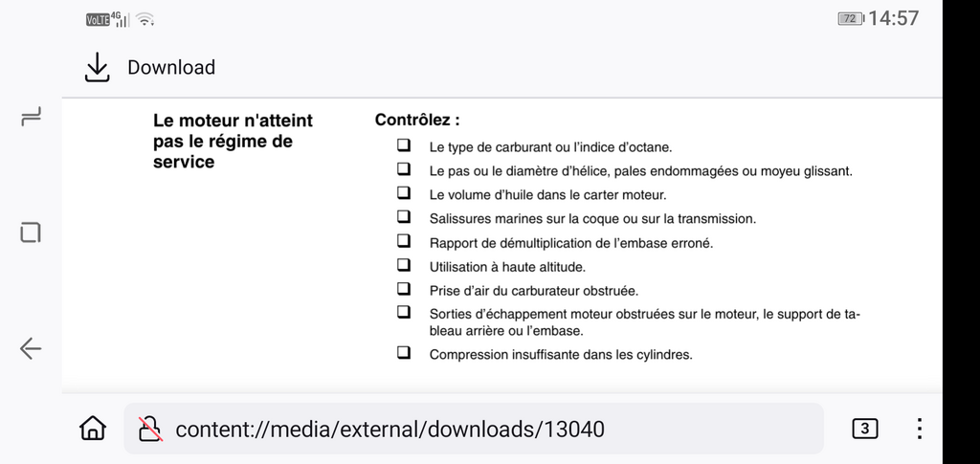Tap the Android square home button
Viewport: 980px width, 464px height.
30,232
